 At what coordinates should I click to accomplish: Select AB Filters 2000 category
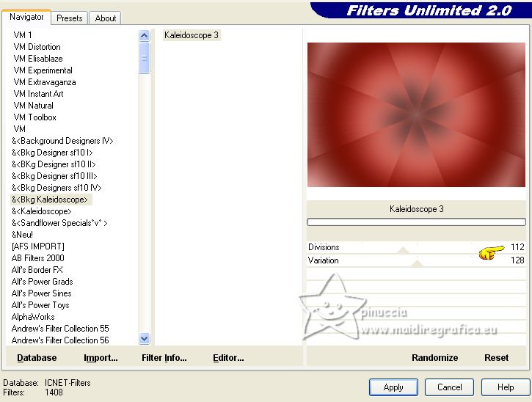(37, 258)
